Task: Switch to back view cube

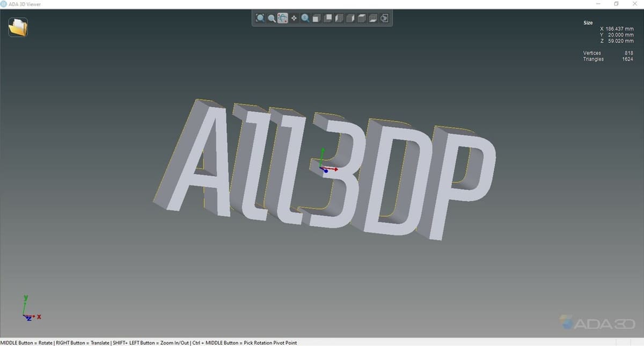Action: point(327,18)
